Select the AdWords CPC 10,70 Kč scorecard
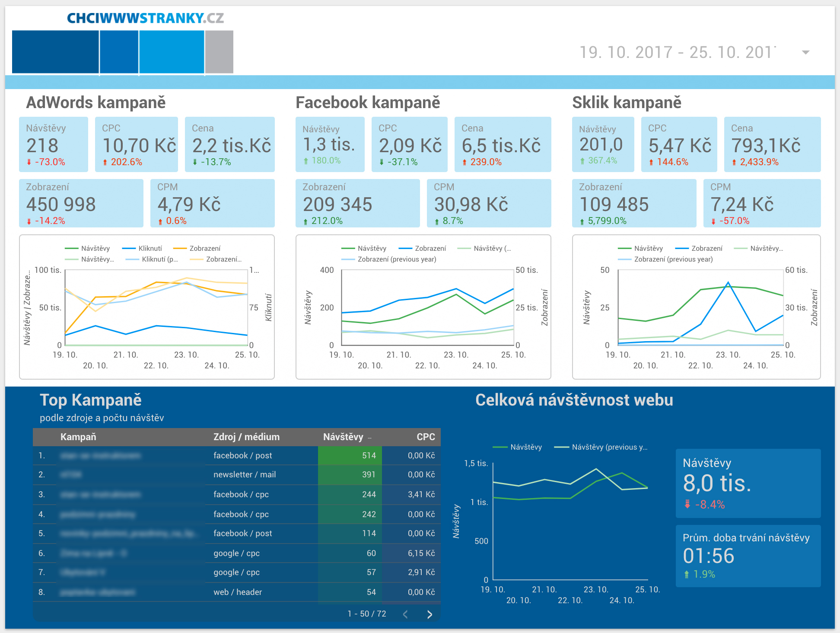Image resolution: width=840 pixels, height=633 pixels. coord(137,144)
